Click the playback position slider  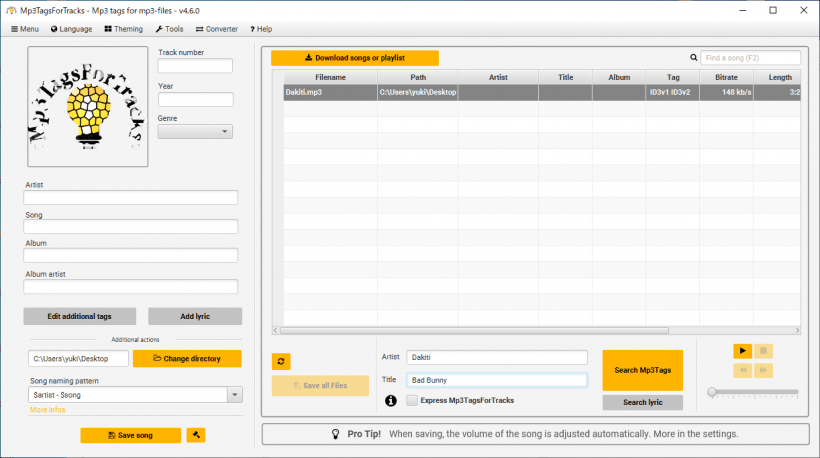pyautogui.click(x=755, y=392)
